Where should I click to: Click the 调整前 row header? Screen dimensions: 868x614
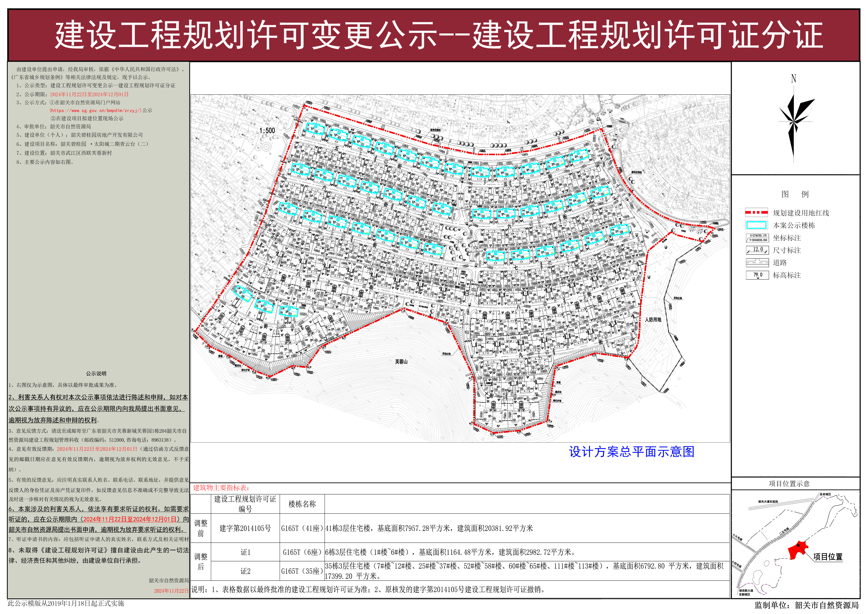[201, 528]
